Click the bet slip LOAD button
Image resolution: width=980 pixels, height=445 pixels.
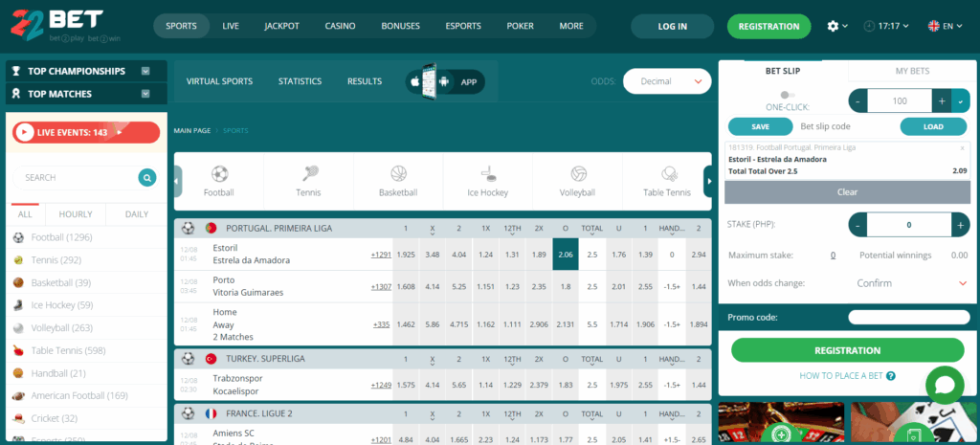pyautogui.click(x=933, y=126)
